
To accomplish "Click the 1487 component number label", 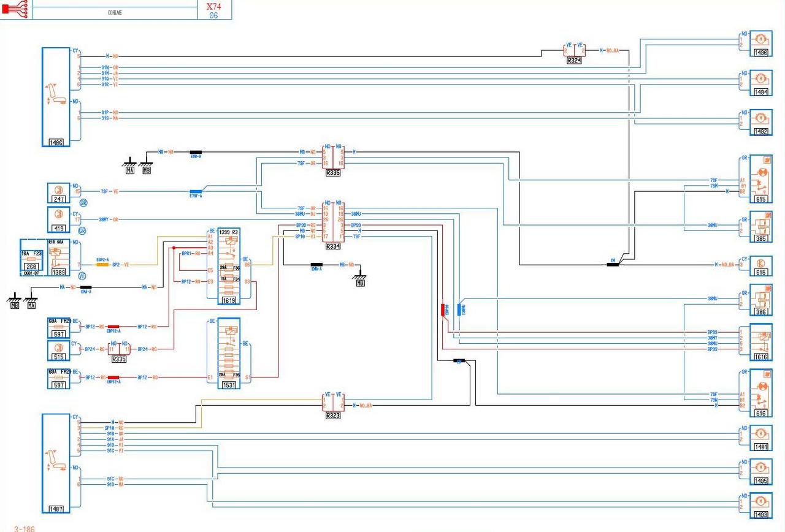I will point(56,508).
